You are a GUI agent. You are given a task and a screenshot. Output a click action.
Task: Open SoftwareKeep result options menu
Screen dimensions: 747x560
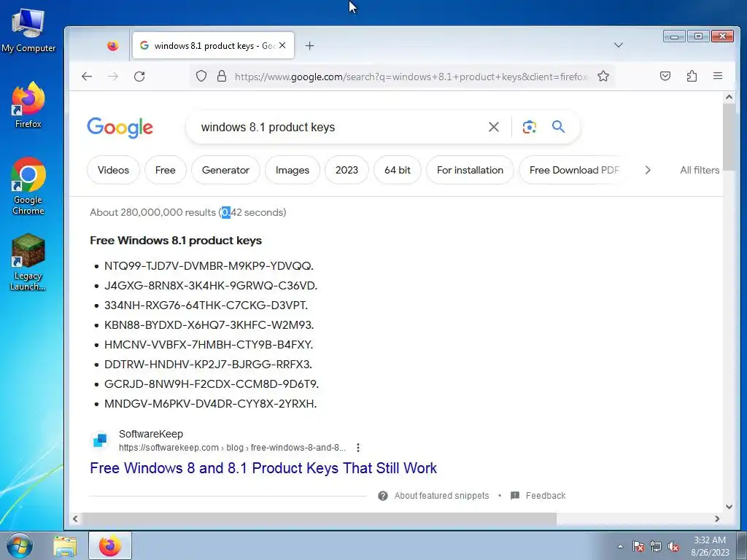(x=357, y=448)
